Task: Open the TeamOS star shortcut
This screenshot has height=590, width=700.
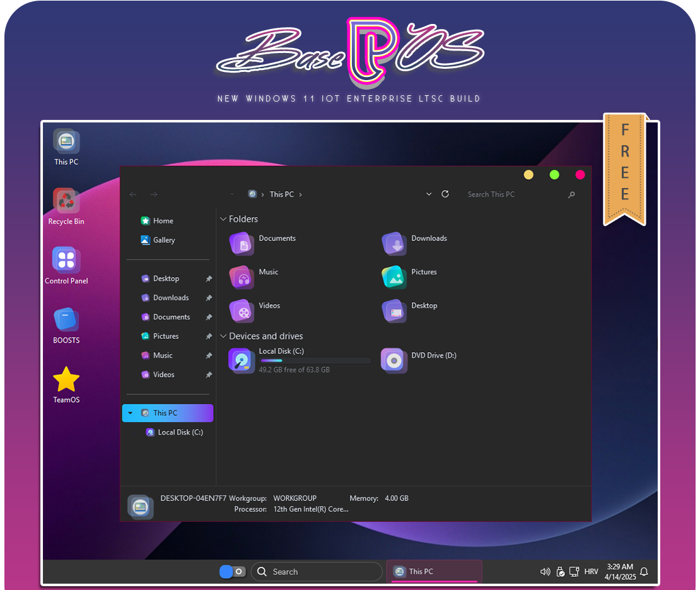Action: [x=66, y=379]
